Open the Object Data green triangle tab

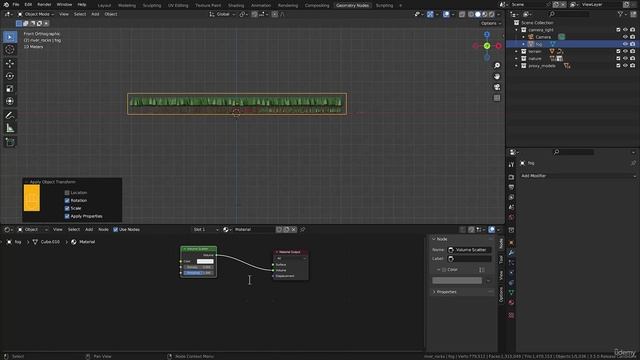click(x=511, y=293)
